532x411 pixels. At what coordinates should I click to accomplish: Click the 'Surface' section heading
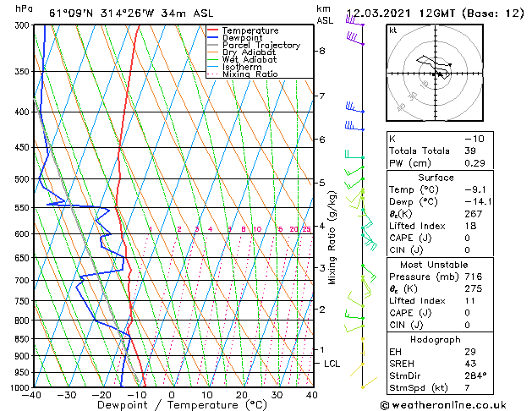436,178
